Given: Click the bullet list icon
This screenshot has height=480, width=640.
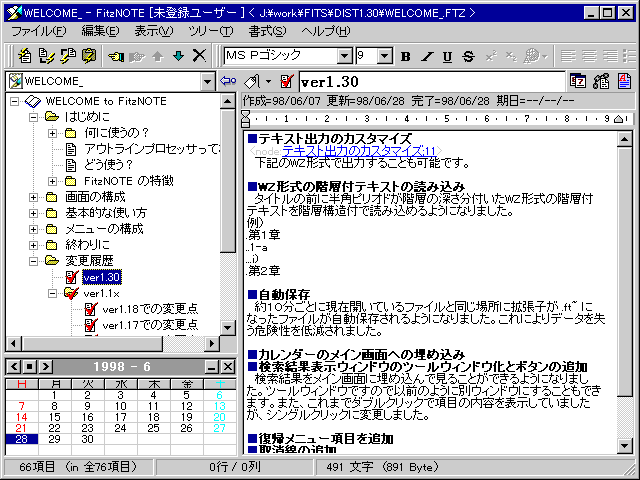Looking at the screenshot, I should [x=631, y=56].
